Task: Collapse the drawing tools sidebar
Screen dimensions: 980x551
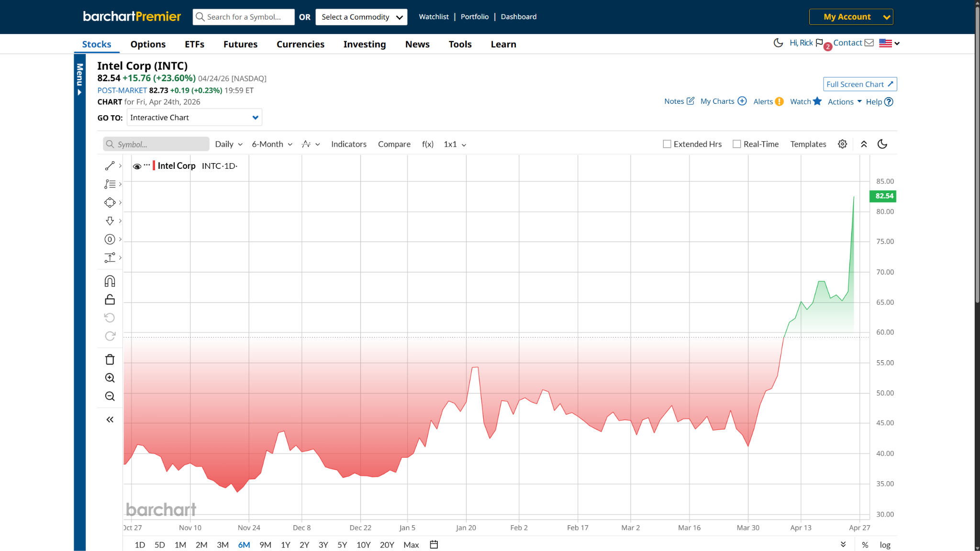Action: tap(110, 419)
